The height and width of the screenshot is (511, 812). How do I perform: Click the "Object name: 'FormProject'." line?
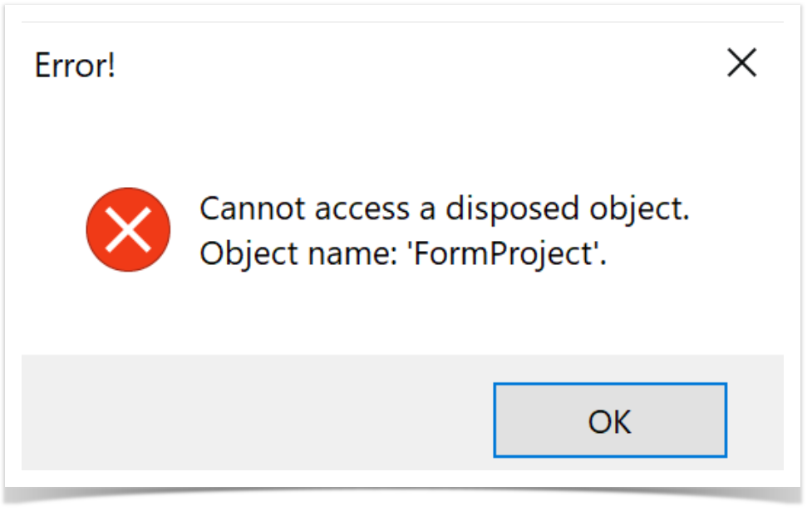coord(403,253)
